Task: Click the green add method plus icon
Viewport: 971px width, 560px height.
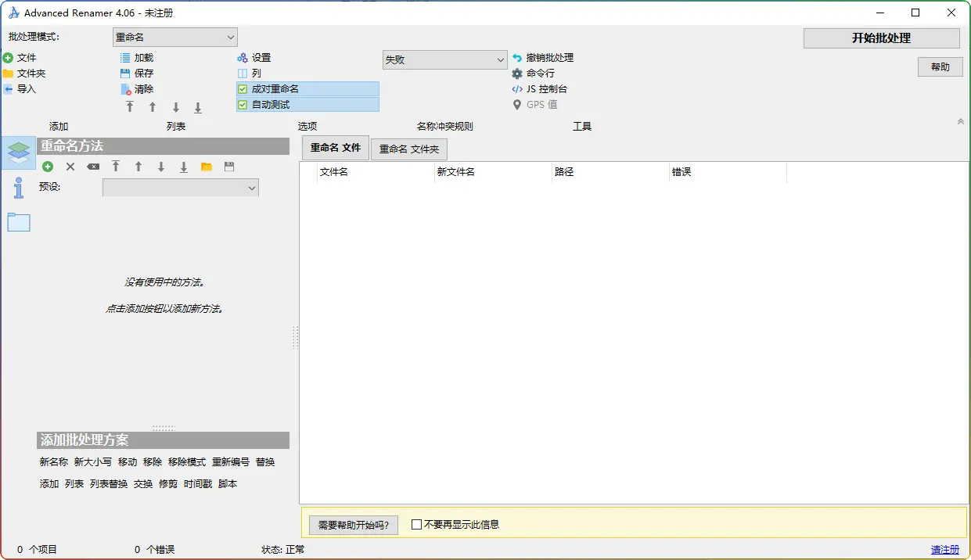Action: click(48, 167)
